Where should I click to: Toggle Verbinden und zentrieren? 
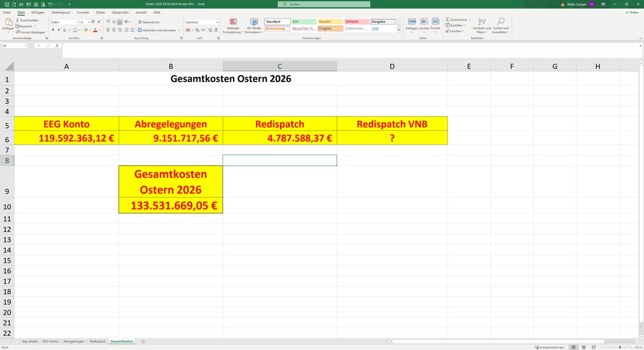[158, 30]
